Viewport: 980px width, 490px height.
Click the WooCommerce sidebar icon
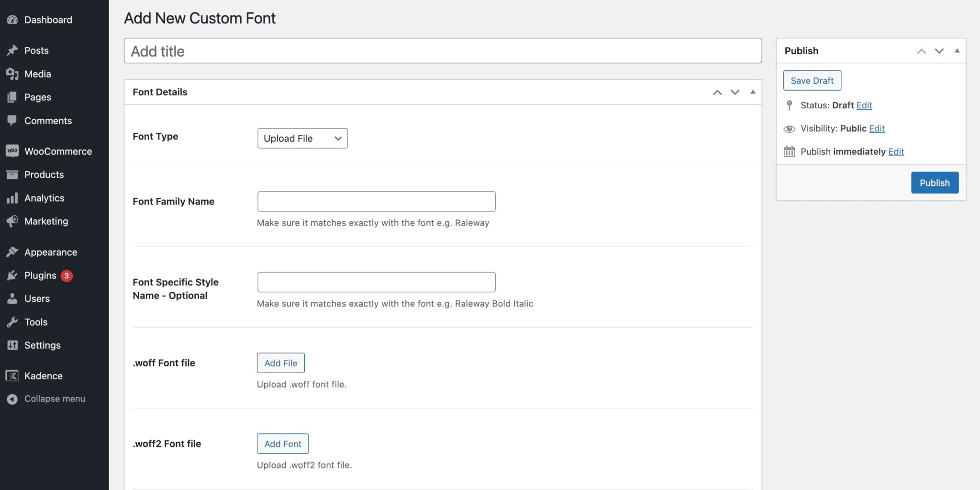tap(13, 151)
